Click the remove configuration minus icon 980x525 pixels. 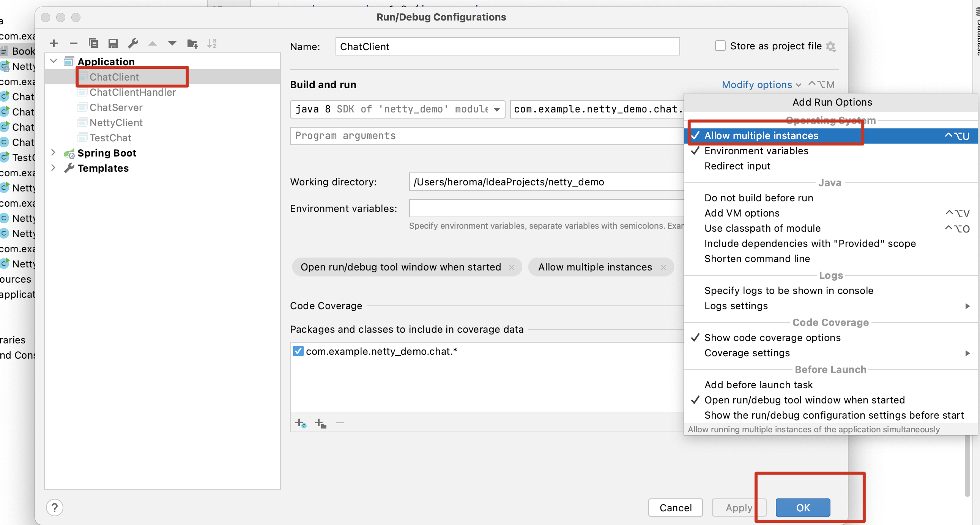(73, 43)
